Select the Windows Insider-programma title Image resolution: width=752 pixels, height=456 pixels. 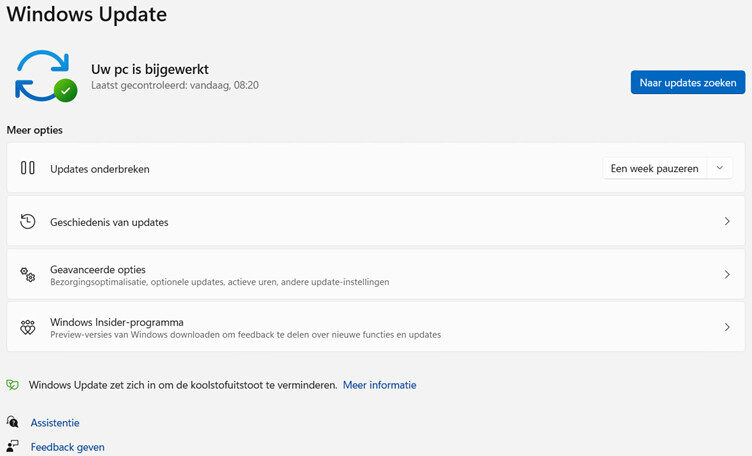point(117,322)
